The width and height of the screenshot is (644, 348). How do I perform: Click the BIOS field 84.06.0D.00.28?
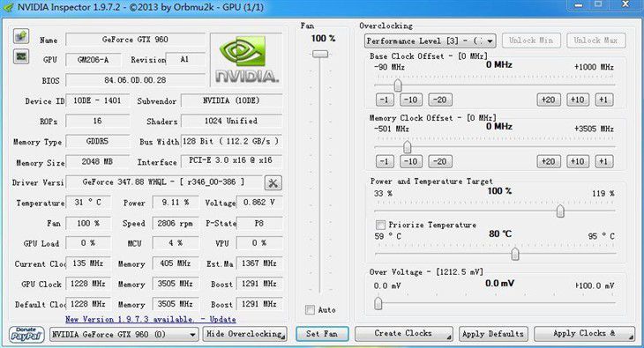tap(135, 80)
